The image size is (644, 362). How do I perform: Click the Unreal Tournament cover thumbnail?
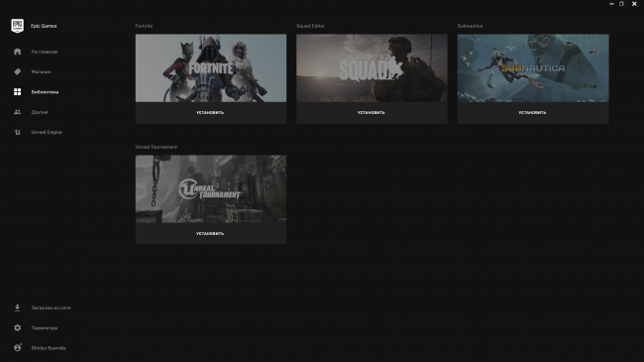211,188
